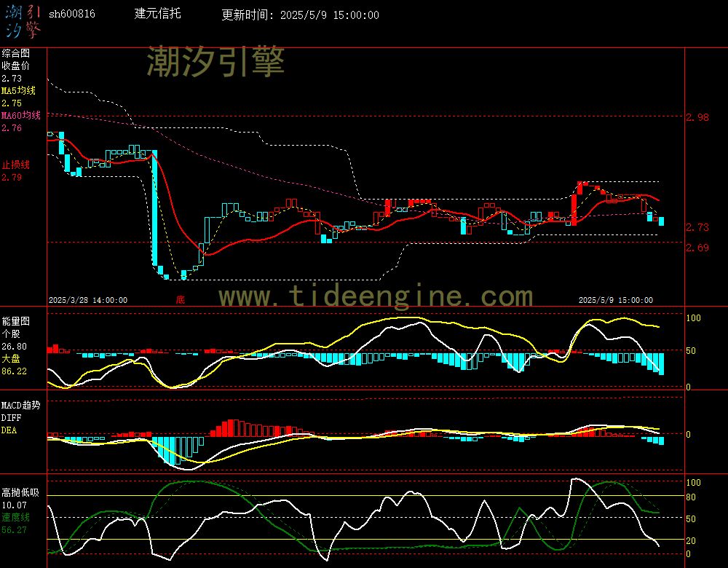The image size is (728, 568).
Task: Click the 80 axis label in the bottom panel
Action: [691, 497]
